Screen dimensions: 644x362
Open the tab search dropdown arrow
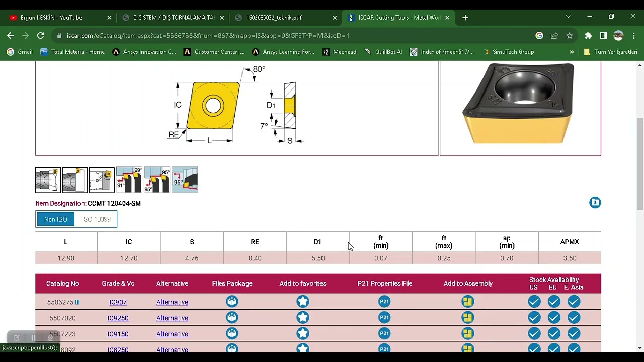pyautogui.click(x=568, y=17)
